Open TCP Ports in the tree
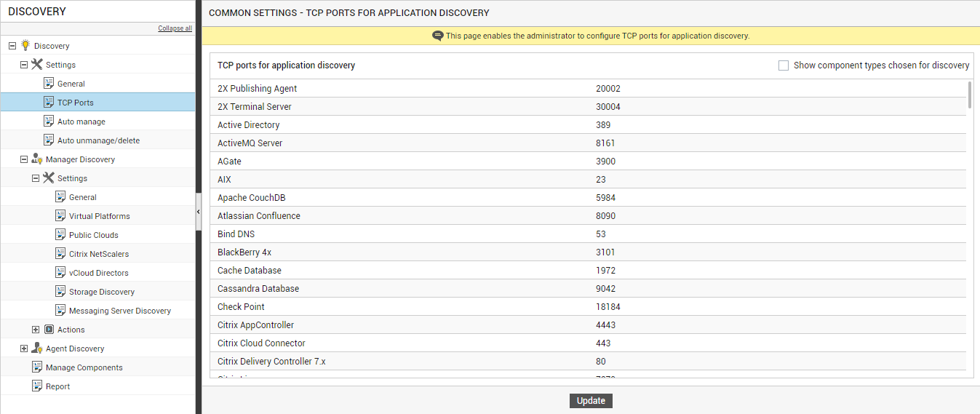The image size is (980, 414). [x=76, y=103]
